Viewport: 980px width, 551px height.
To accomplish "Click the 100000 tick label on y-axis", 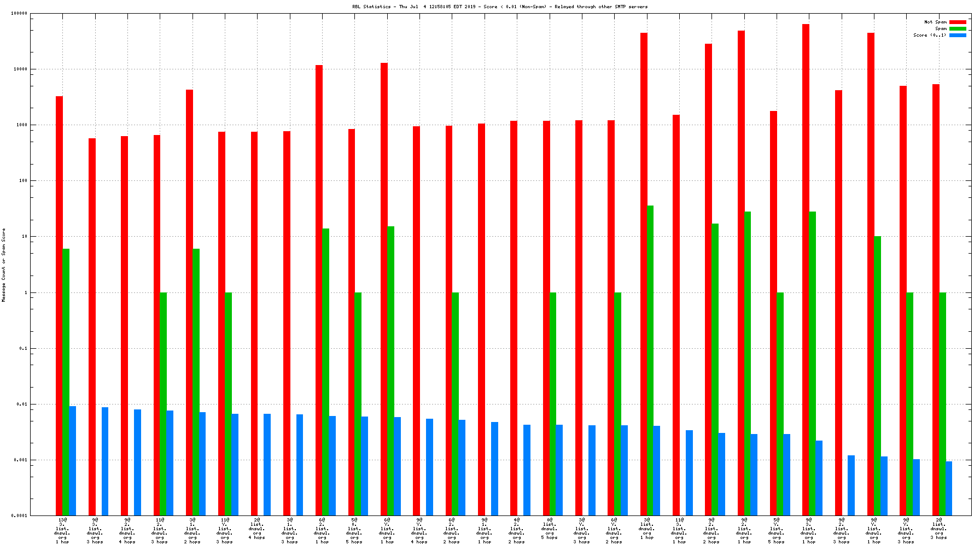I will click(x=19, y=14).
